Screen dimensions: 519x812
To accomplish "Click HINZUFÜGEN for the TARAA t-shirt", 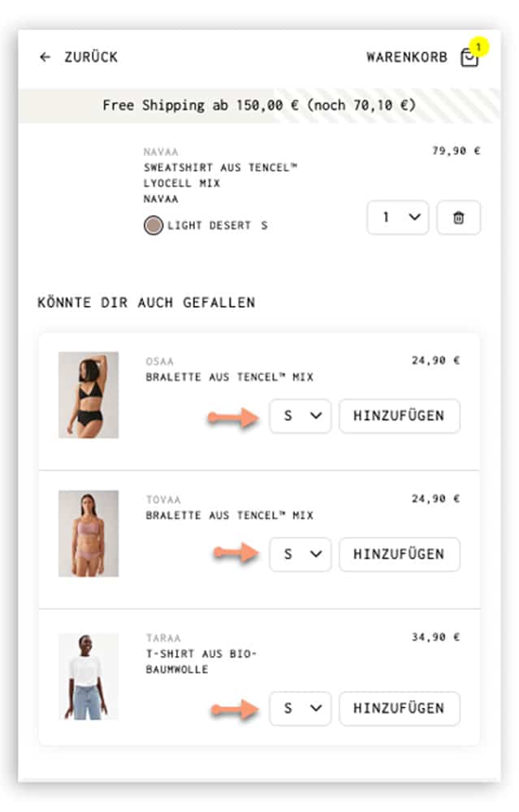I will [x=399, y=708].
